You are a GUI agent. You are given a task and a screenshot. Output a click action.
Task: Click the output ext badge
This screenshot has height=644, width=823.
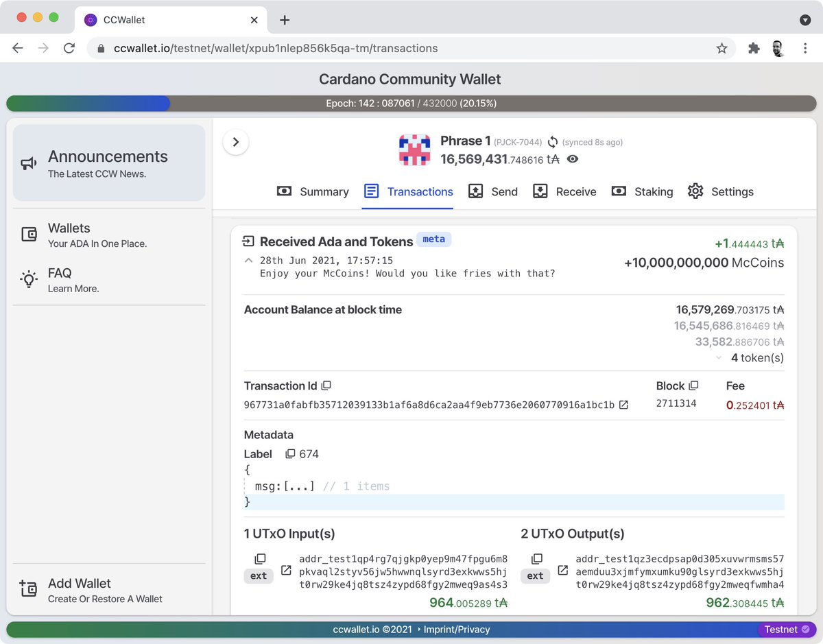(x=535, y=576)
